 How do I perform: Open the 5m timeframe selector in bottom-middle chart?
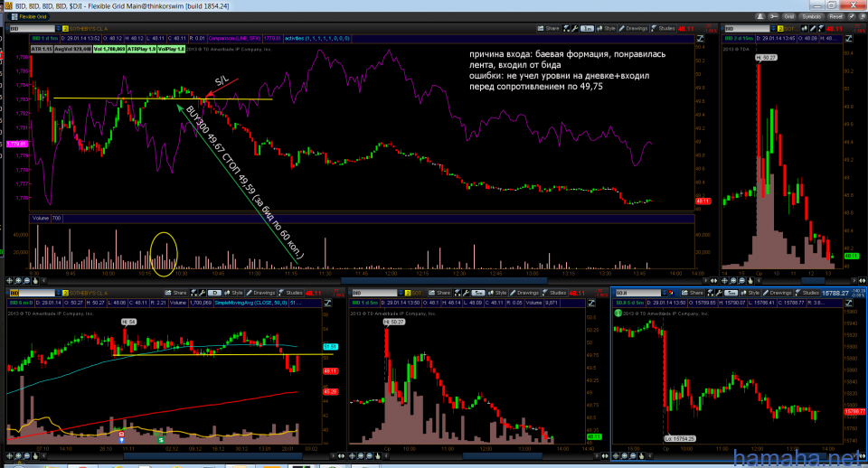[478, 293]
